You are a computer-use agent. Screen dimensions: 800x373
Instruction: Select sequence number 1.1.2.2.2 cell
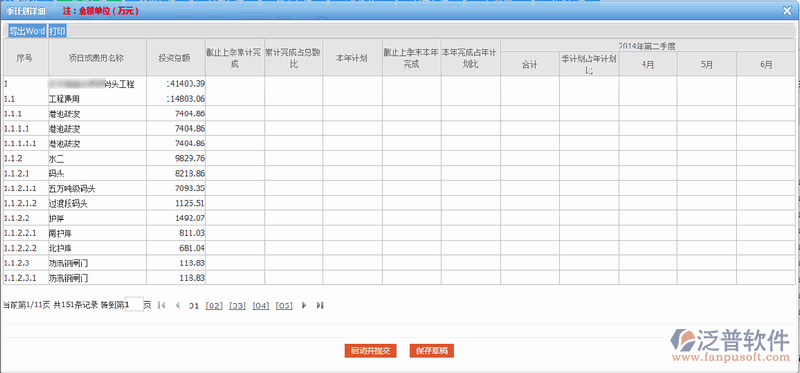[x=25, y=248]
